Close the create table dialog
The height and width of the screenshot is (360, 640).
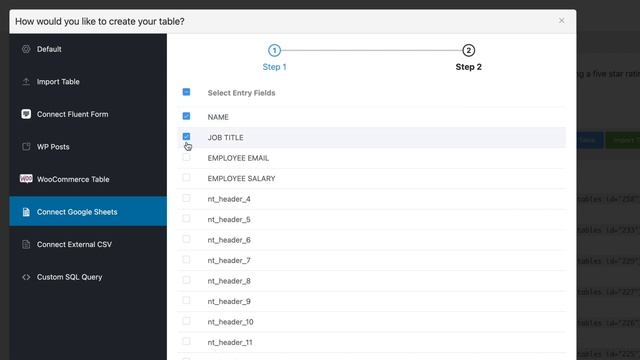(562, 21)
